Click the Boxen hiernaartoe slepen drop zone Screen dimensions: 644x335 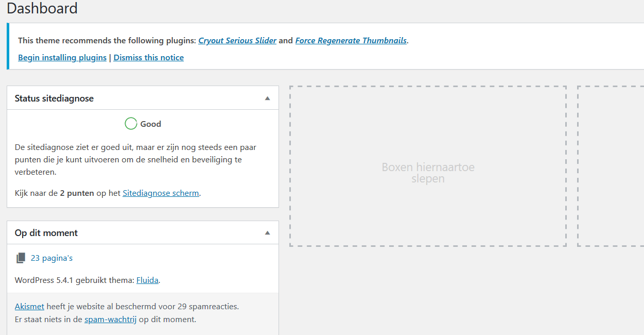point(428,166)
